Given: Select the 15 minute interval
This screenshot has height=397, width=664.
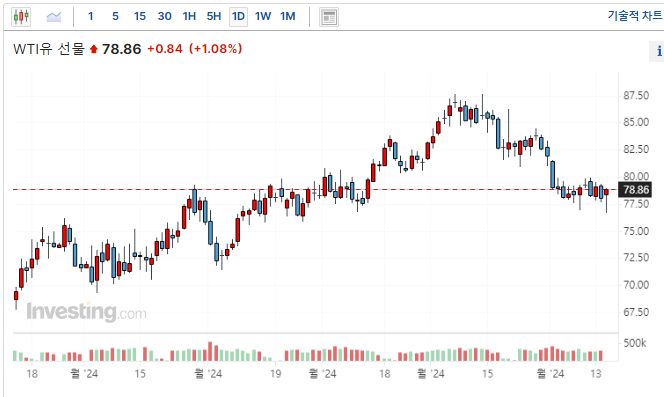Looking at the screenshot, I should 140,17.
